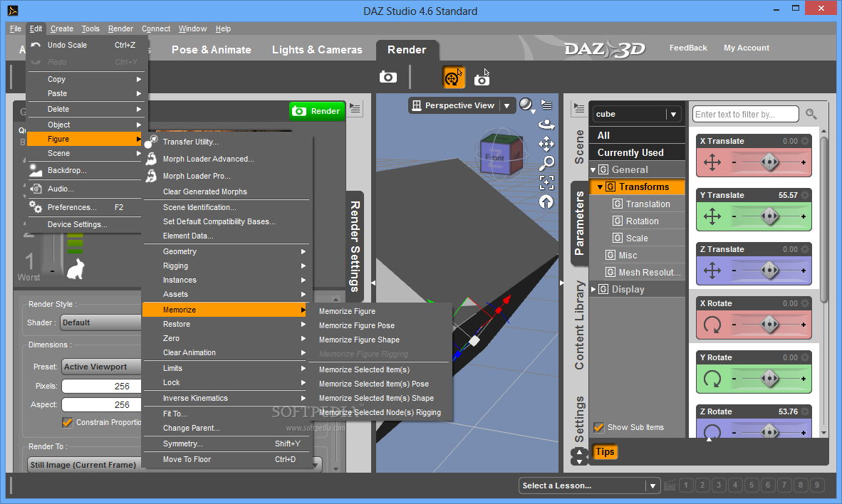Open the Content Library side tab
842x504 pixels.
[579, 325]
